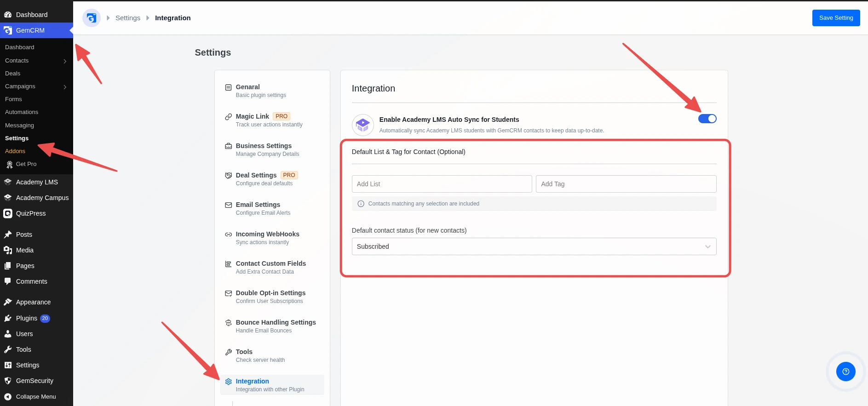This screenshot has height=406, width=868.
Task: Click the Settings breadcrumb link
Action: (x=128, y=18)
